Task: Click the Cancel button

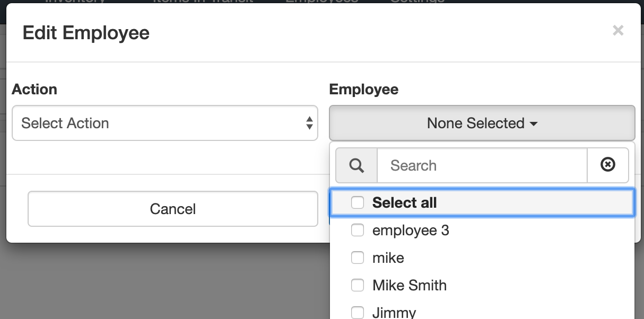Action: click(173, 209)
